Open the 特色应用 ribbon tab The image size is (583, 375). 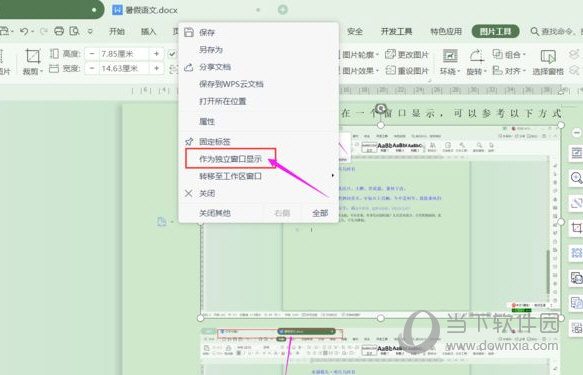(446, 32)
